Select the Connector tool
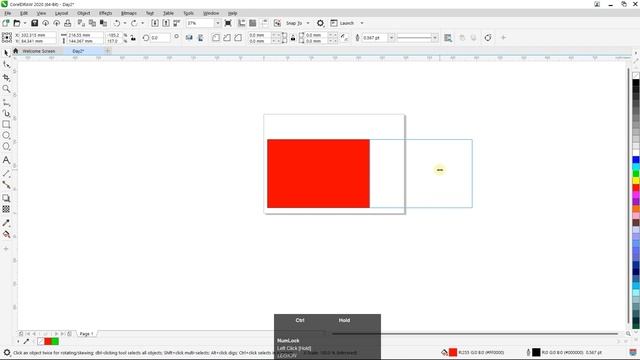The image size is (640, 360). click(x=6, y=185)
